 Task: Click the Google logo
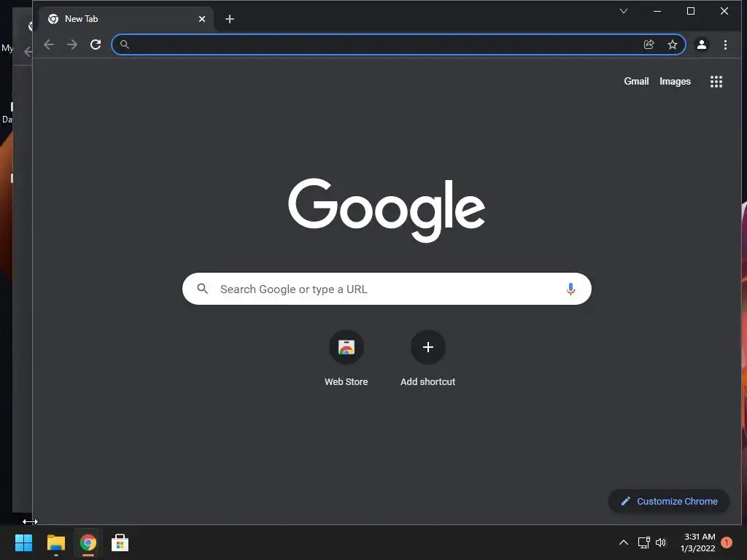pos(387,210)
